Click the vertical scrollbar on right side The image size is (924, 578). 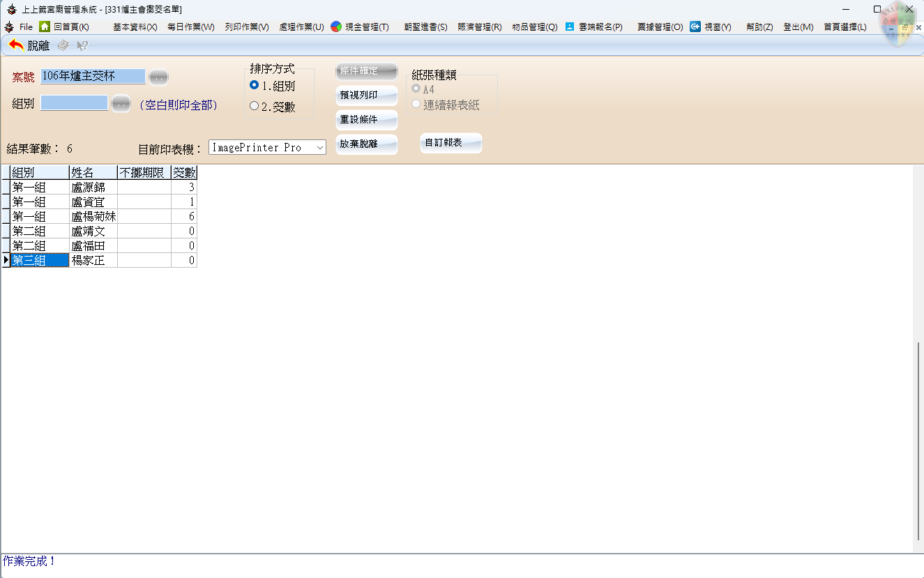[x=918, y=439]
